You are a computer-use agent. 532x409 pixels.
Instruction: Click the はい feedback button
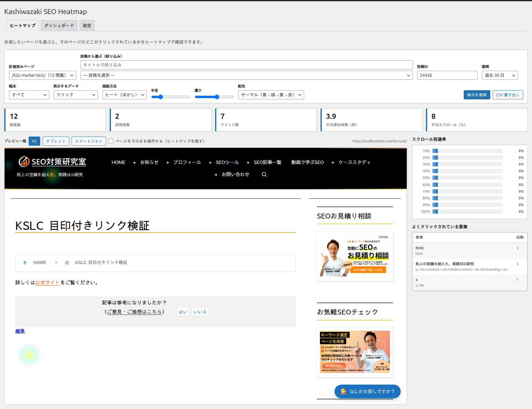click(x=183, y=312)
